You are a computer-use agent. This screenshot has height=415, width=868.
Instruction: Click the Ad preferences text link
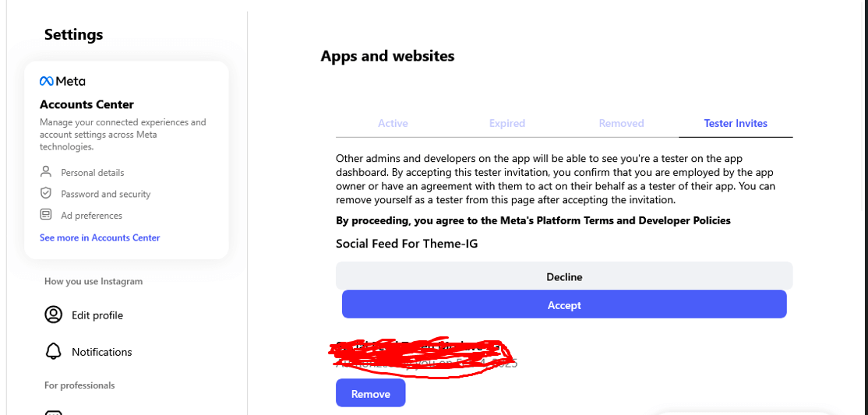92,216
